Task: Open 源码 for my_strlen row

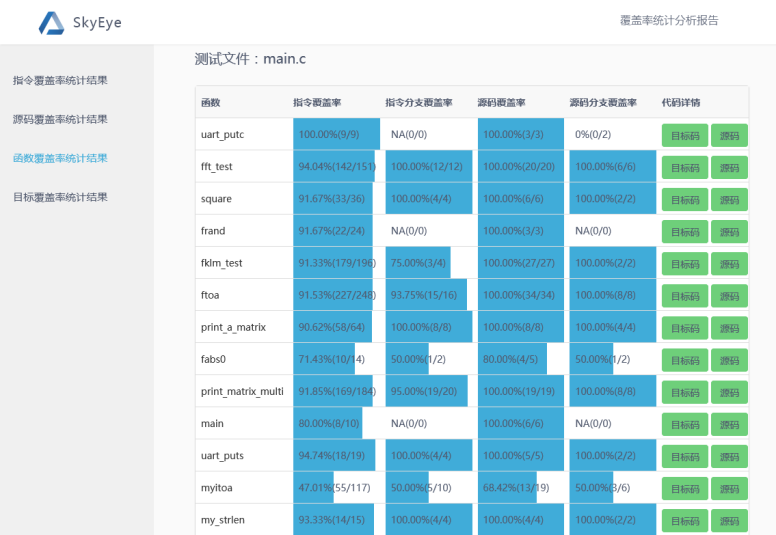Action: point(729,522)
